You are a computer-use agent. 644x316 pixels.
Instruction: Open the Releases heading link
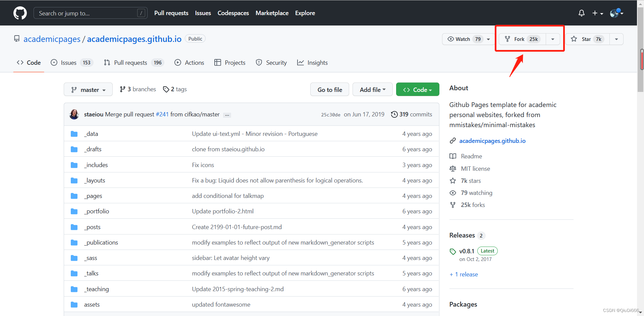(x=462, y=235)
